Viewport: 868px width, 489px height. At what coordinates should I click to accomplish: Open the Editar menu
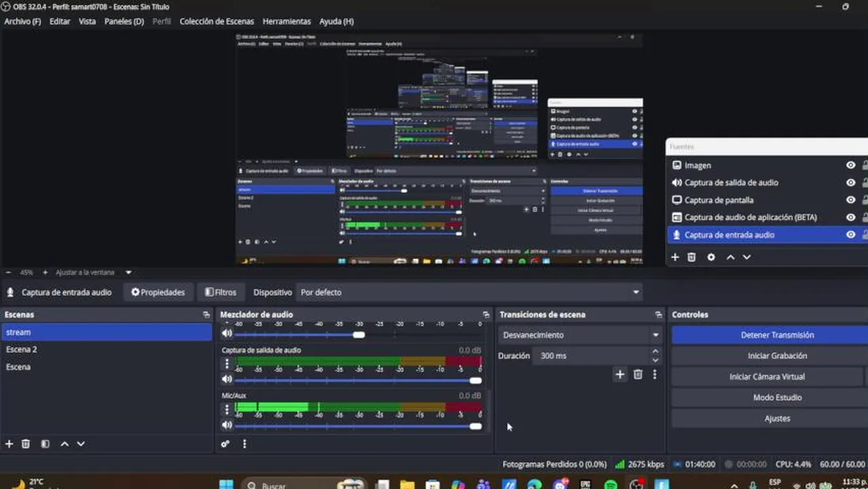point(60,21)
